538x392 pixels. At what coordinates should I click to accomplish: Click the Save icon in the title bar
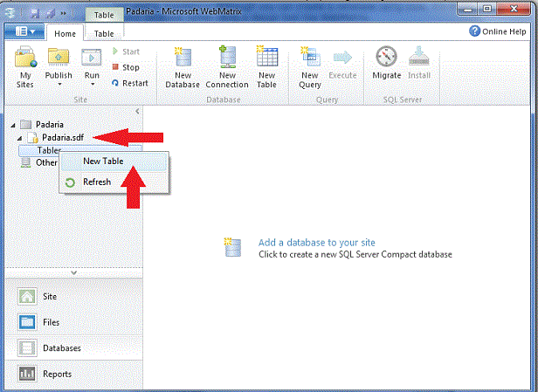point(35,13)
